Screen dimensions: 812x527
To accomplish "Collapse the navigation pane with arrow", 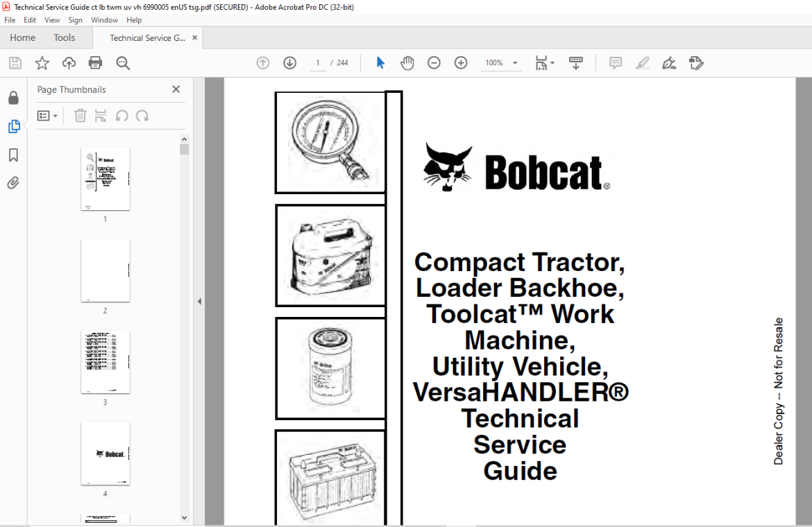I will coord(199,302).
